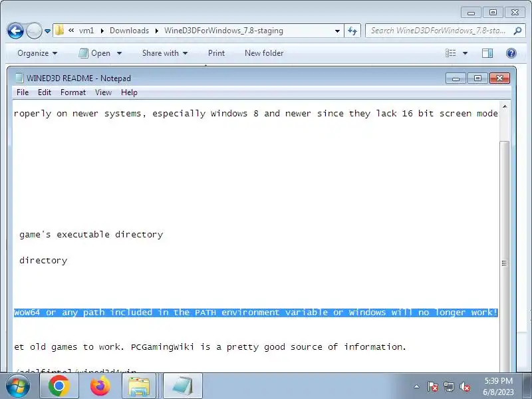Launch Firefox from taskbar
Screen dimensions: 532x399
click(x=100, y=386)
